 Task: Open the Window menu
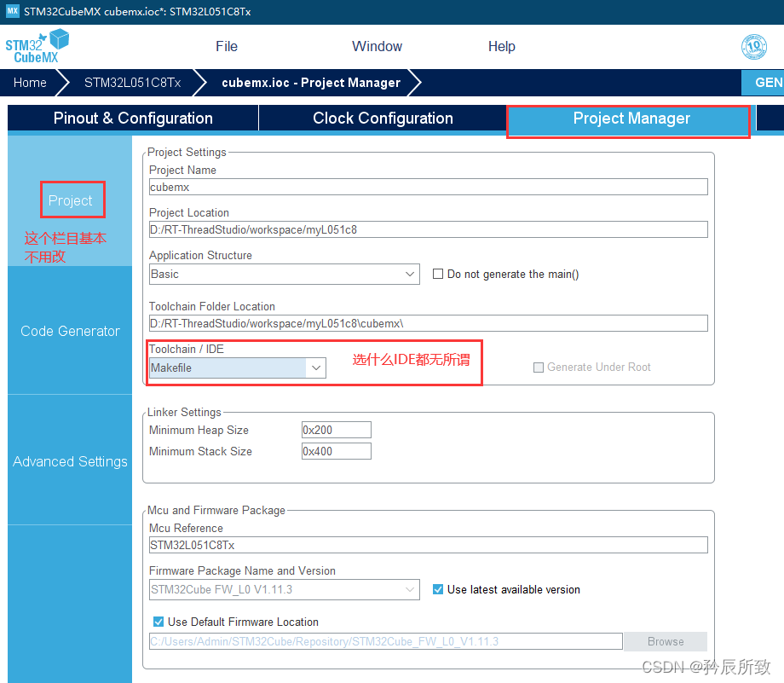(377, 47)
